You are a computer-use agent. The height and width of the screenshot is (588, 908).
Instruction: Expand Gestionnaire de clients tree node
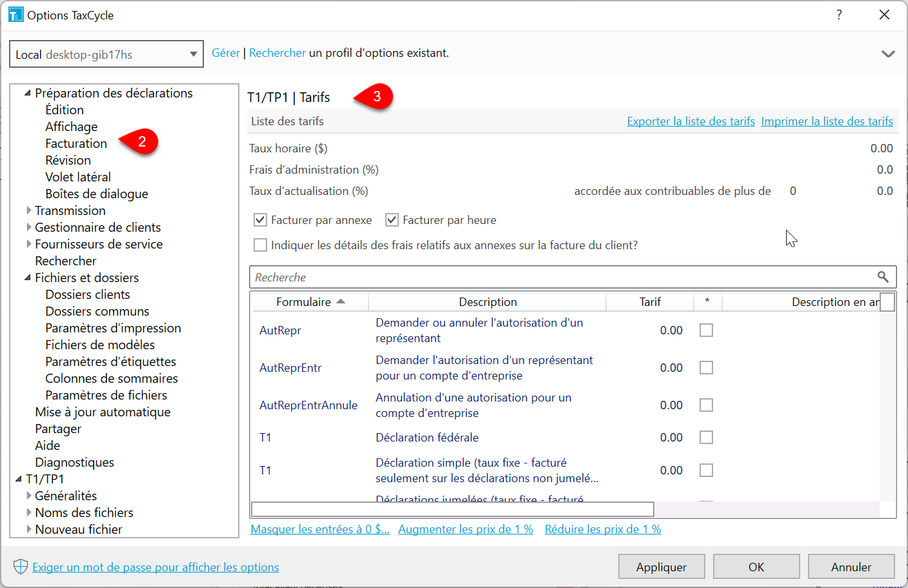[28, 227]
